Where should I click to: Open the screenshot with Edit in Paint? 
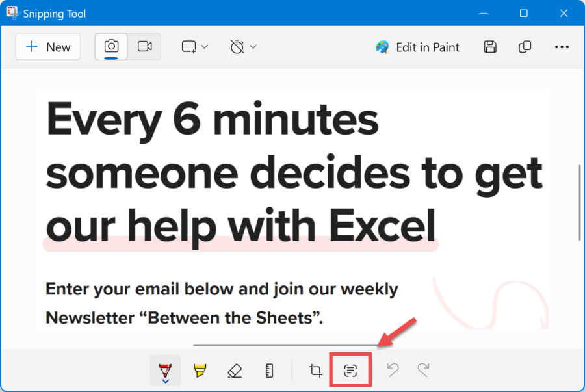pyautogui.click(x=417, y=47)
